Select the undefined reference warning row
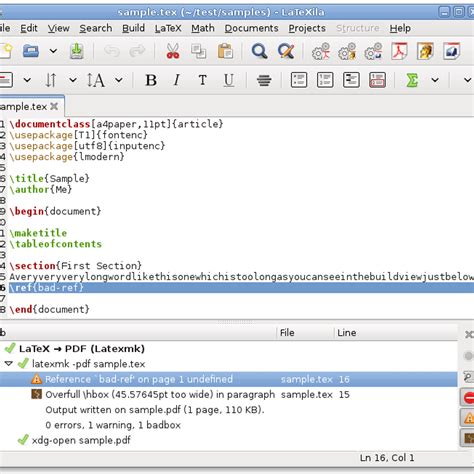 click(229, 379)
